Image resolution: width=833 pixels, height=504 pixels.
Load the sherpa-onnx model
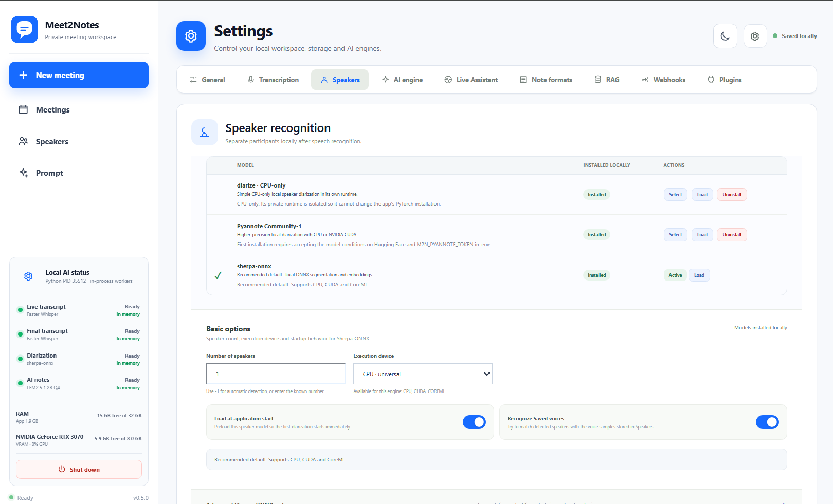pos(699,275)
